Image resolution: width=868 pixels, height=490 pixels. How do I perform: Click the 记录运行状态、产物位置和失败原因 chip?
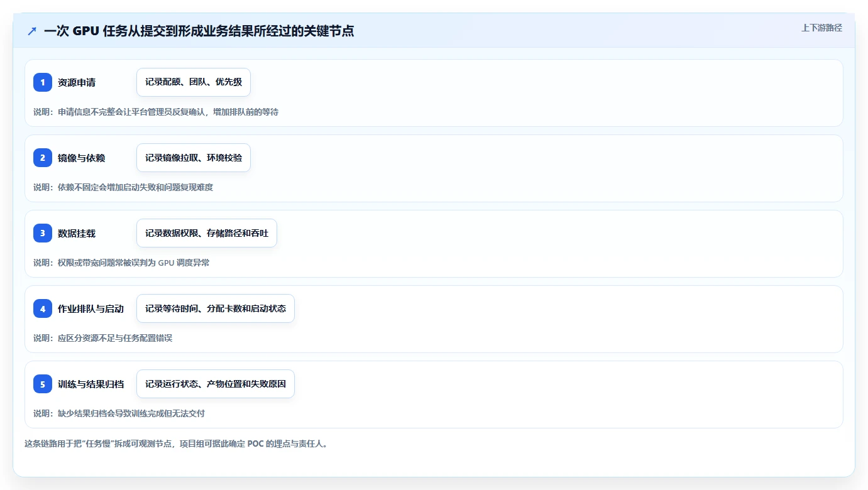coord(216,384)
